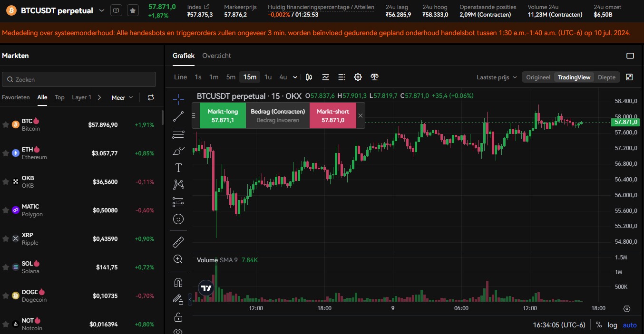The height and width of the screenshot is (334, 644).
Task: Open chart time axis settings gear
Action: 626,308
